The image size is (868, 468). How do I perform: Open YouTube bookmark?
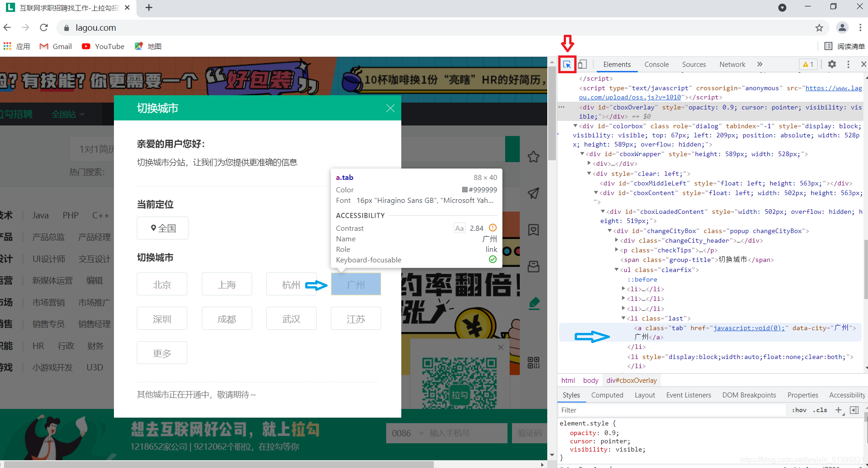point(103,46)
